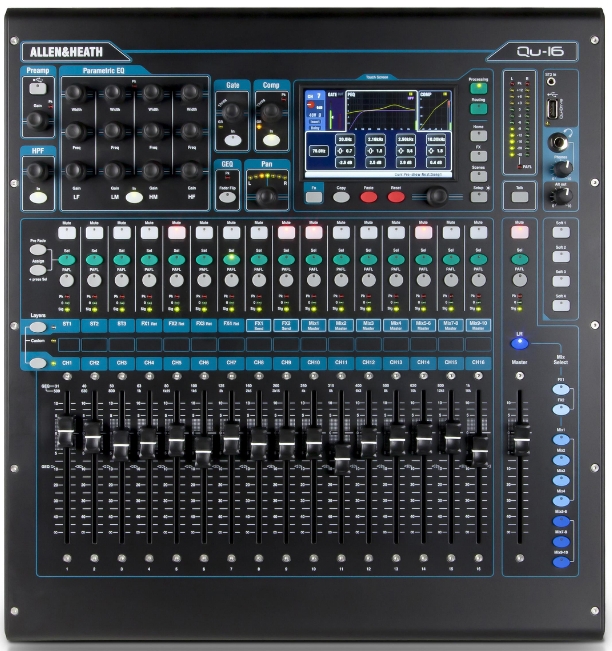Hit SoftKey 3
Image resolution: width=612 pixels, height=651 pixels.
tap(561, 281)
